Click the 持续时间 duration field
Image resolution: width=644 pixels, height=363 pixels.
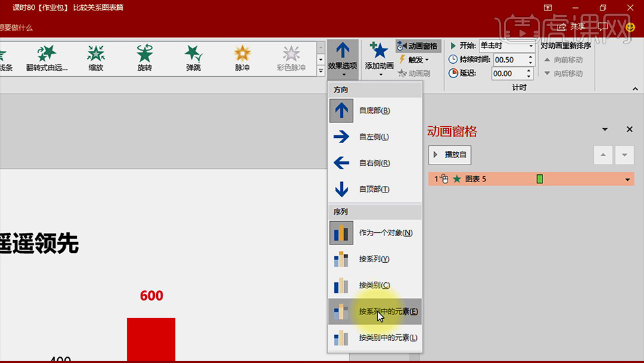pos(509,60)
